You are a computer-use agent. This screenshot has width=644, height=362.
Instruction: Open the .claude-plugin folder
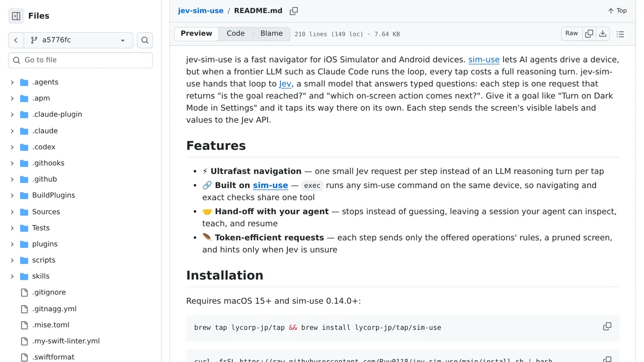(57, 114)
